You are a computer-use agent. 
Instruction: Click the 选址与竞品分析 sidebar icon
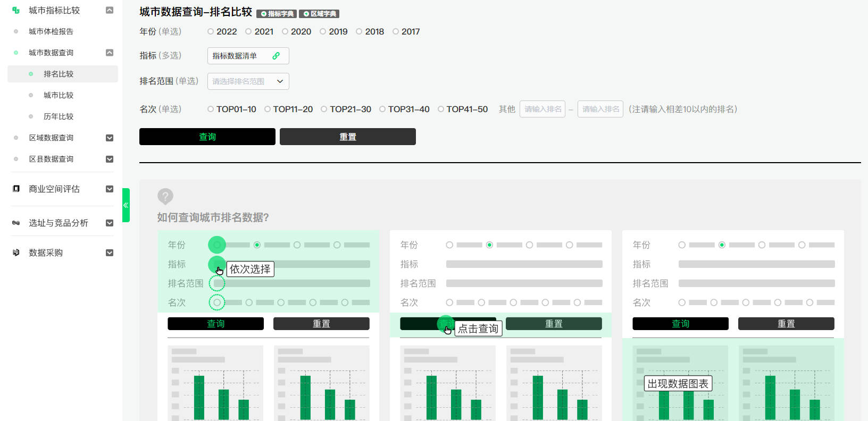coord(16,223)
